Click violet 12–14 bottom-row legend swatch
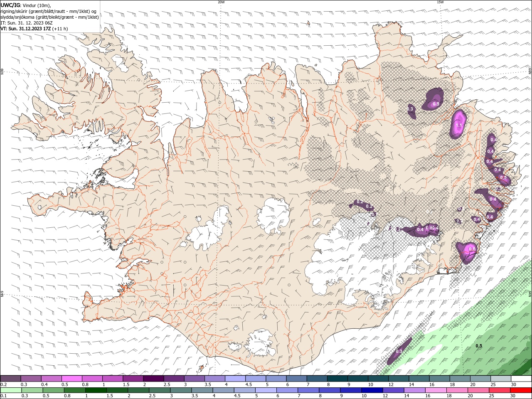The image size is (532, 399). point(393,390)
